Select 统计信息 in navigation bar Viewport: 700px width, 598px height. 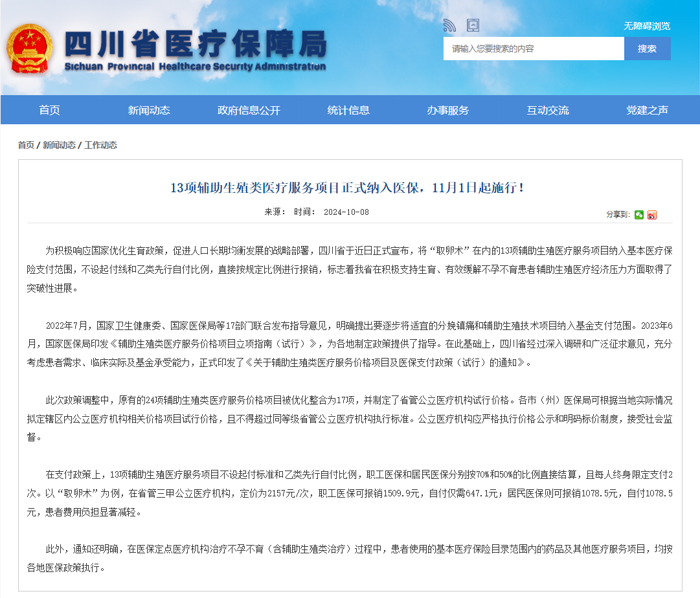[x=348, y=110]
